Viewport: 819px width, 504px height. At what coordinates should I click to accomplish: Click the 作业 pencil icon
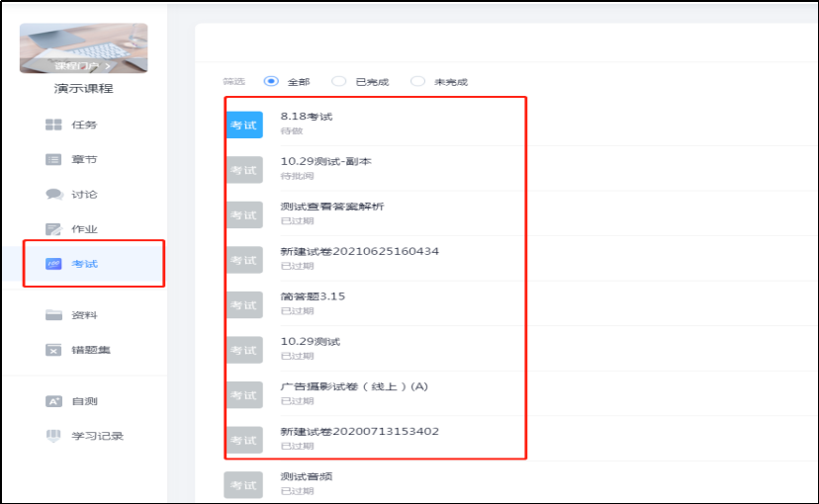53,229
